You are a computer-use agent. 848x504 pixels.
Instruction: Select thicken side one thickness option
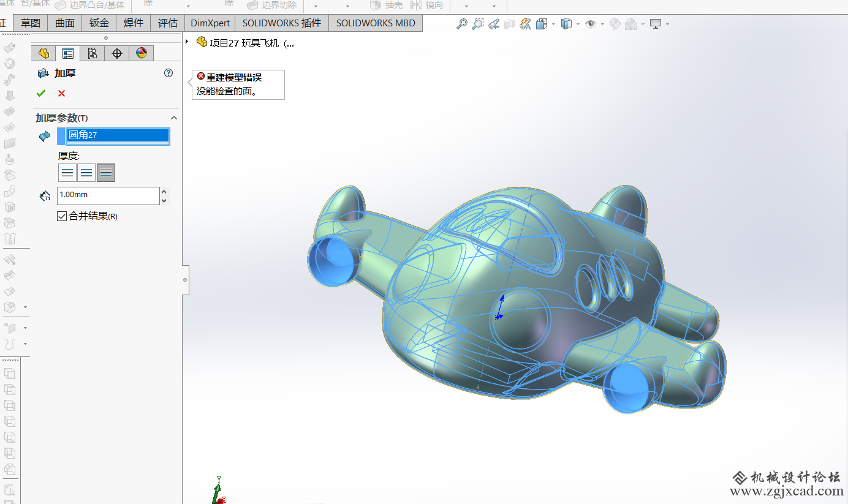67,173
